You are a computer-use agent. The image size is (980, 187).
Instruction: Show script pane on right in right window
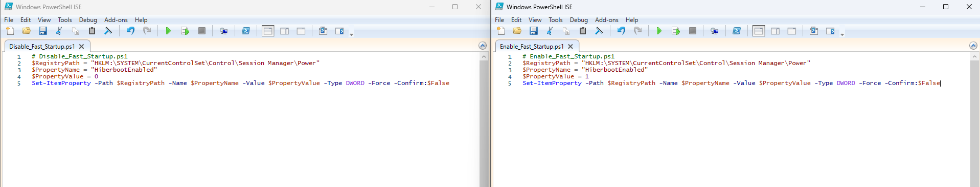click(x=776, y=31)
